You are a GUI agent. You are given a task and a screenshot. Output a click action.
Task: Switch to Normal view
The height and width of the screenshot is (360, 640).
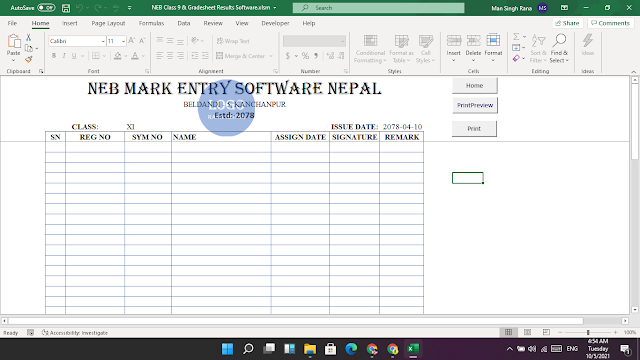[509, 332]
